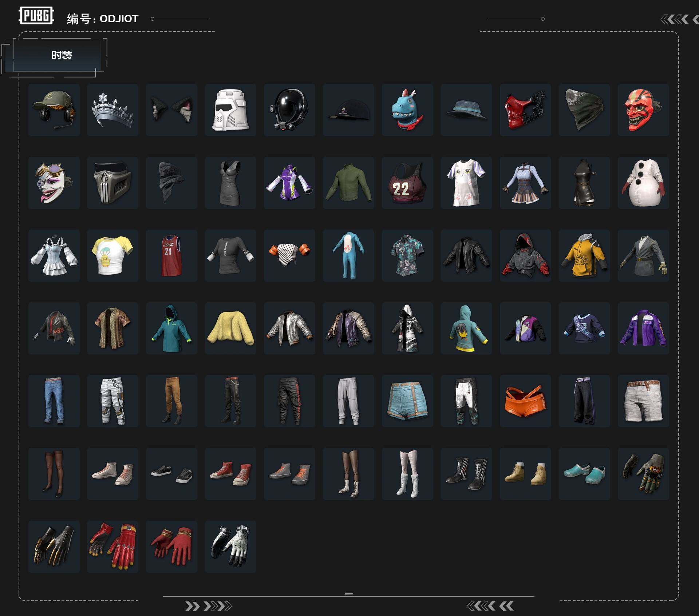Choose the red oni demon mask
The width and height of the screenshot is (699, 616).
coord(643,110)
